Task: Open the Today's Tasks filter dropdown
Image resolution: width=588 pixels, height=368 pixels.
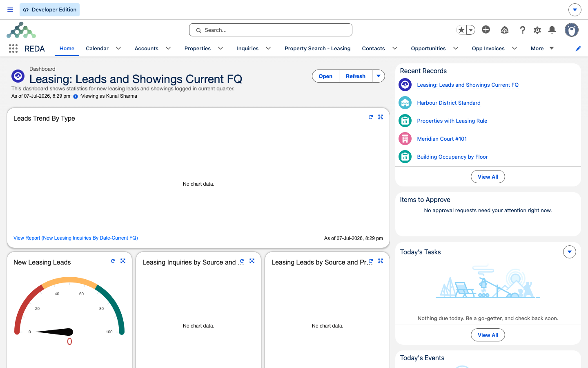Action: coord(570,252)
